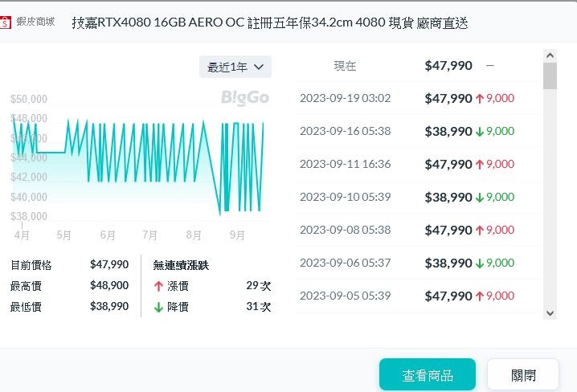Click the 8月 label on chart axis
This screenshot has width=577, height=392.
(x=194, y=235)
